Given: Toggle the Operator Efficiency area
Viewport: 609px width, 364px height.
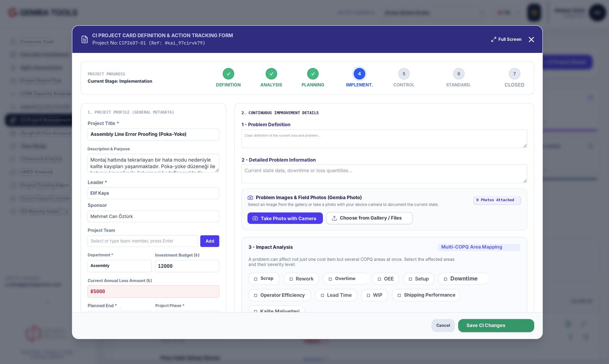Looking at the screenshot, I should (x=280, y=295).
